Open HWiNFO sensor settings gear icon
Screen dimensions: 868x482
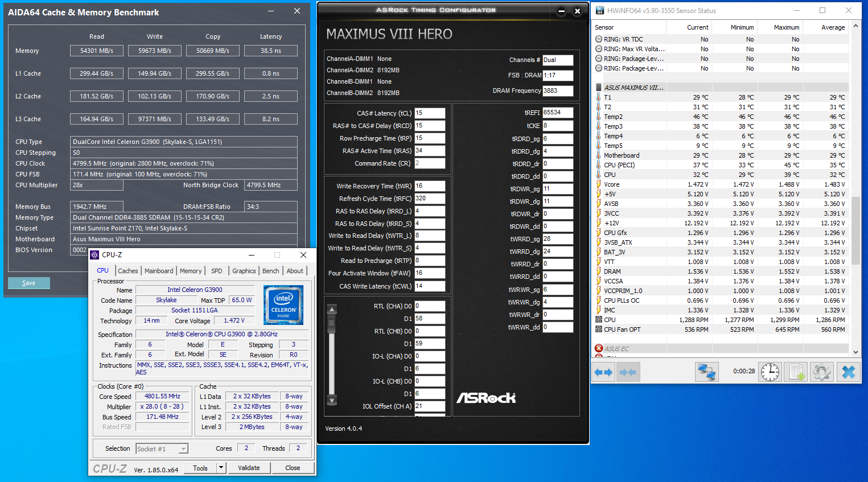point(821,372)
